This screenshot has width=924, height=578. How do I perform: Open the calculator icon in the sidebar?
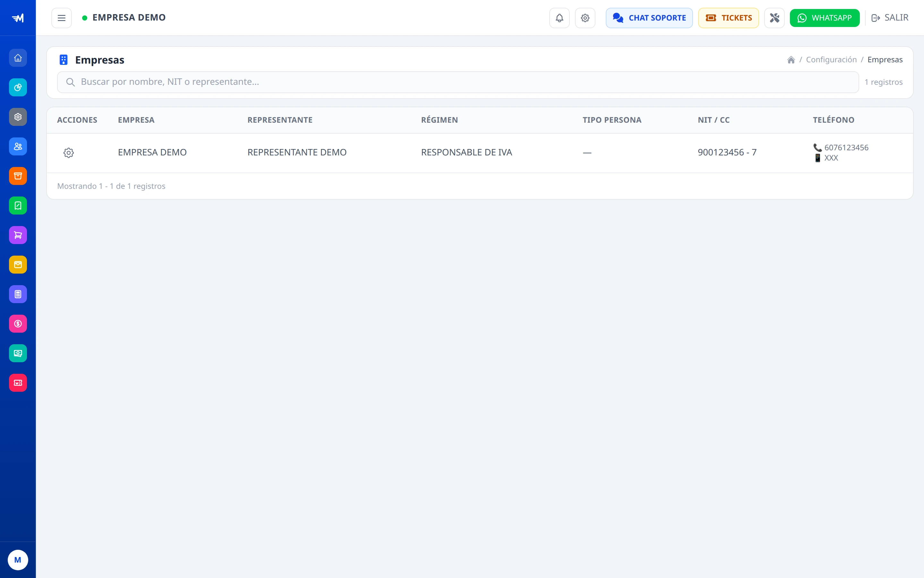(x=18, y=294)
